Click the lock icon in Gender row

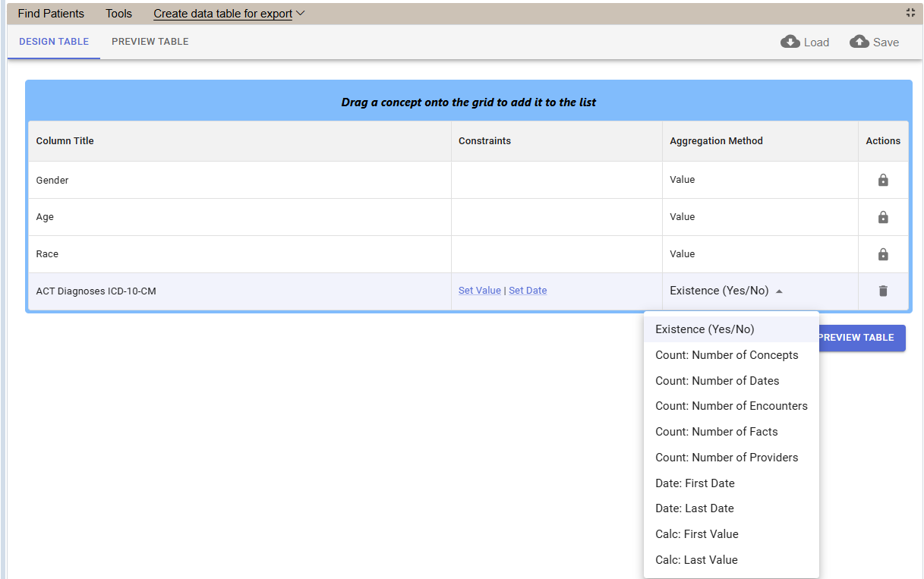(x=883, y=180)
